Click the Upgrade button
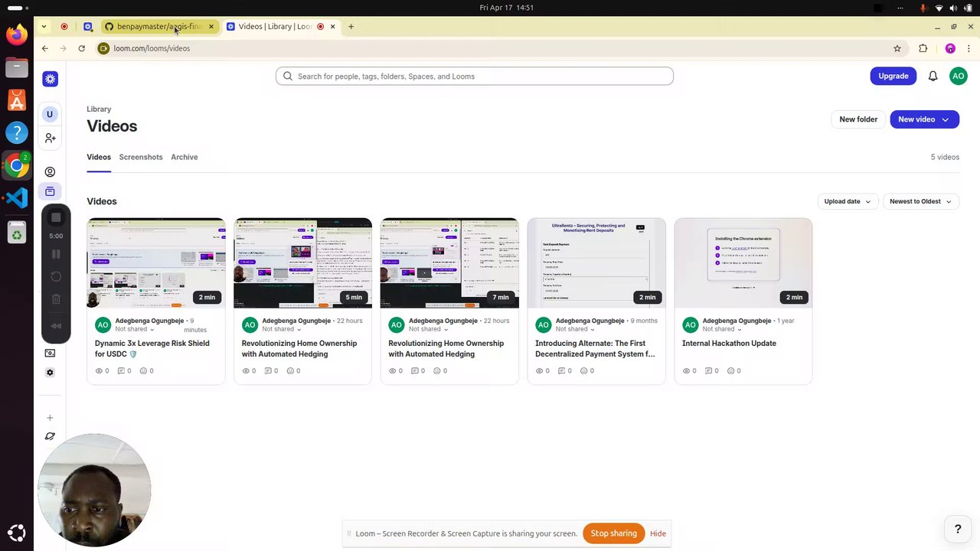This screenshot has width=980, height=551. [893, 76]
